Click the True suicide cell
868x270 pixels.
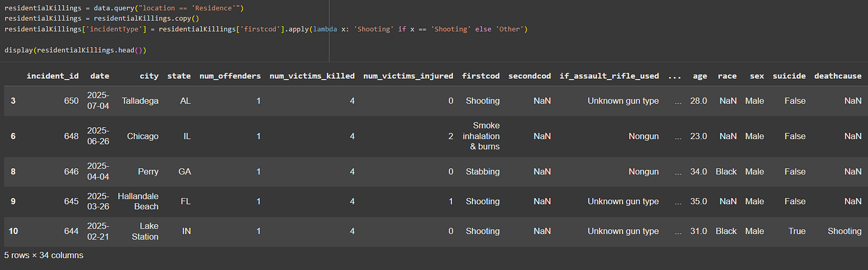pos(797,231)
